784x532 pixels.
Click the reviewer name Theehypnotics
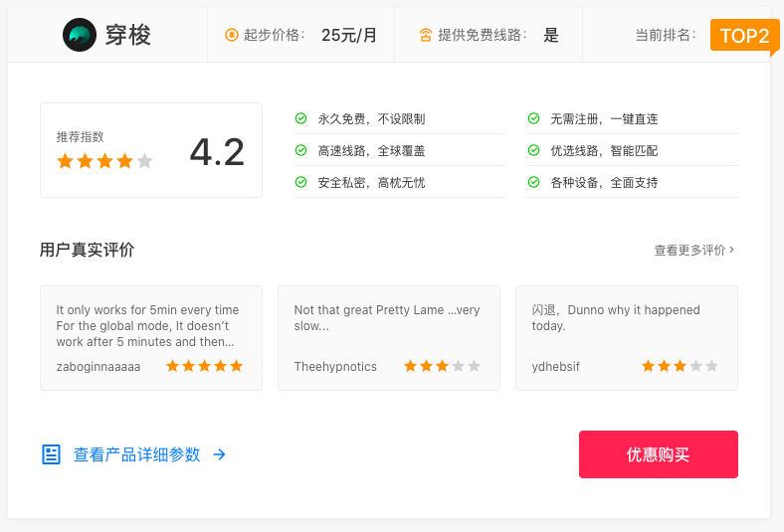(335, 367)
